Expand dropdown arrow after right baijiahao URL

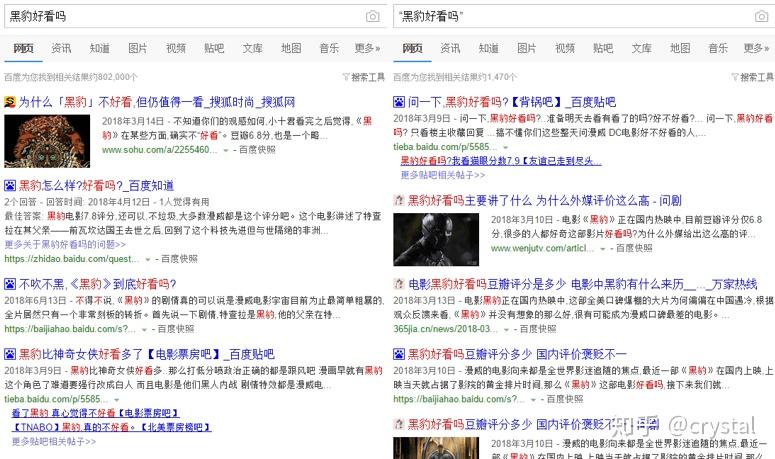point(533,400)
